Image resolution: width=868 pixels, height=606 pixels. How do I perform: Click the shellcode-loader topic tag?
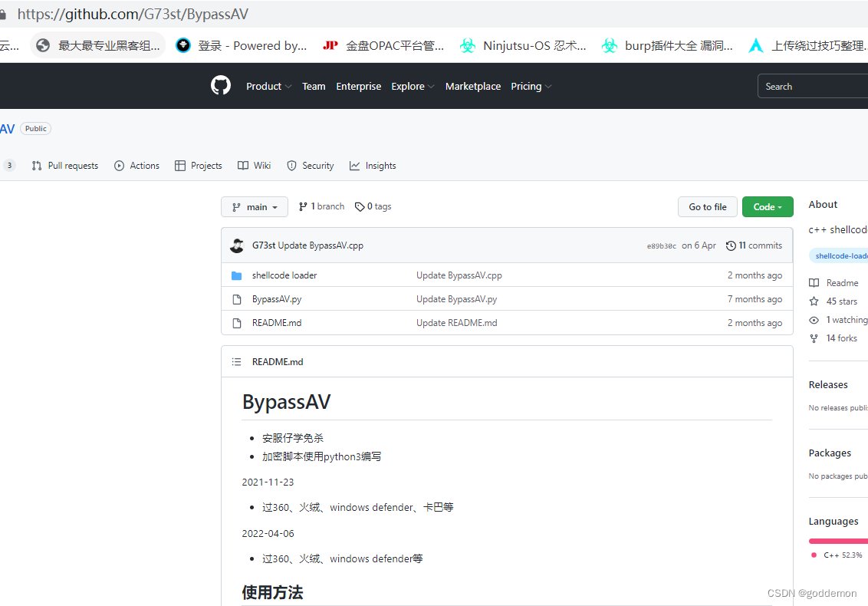pos(839,256)
